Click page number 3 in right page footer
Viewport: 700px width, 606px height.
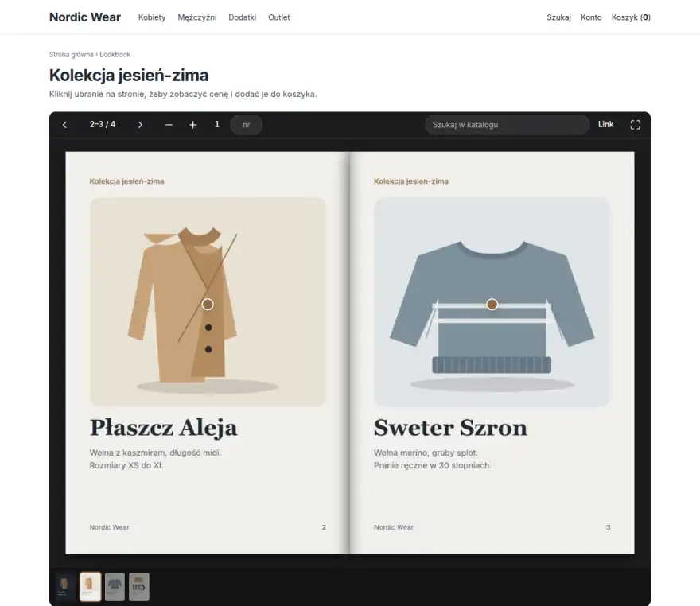(608, 527)
